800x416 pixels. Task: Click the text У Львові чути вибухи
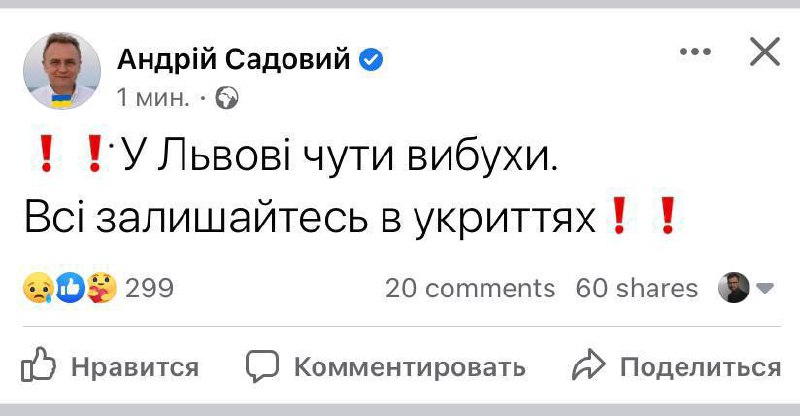pos(337,156)
